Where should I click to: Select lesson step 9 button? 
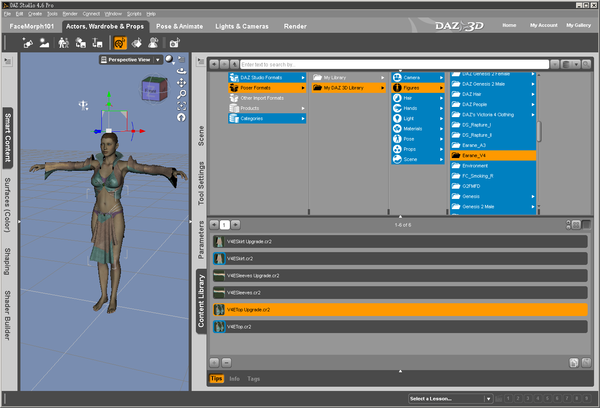(587, 398)
